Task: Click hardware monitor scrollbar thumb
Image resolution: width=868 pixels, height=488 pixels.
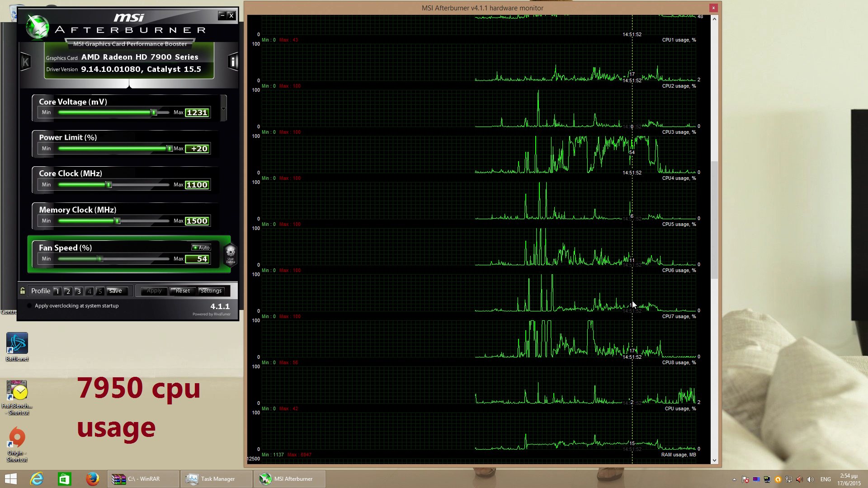Action: [714, 220]
